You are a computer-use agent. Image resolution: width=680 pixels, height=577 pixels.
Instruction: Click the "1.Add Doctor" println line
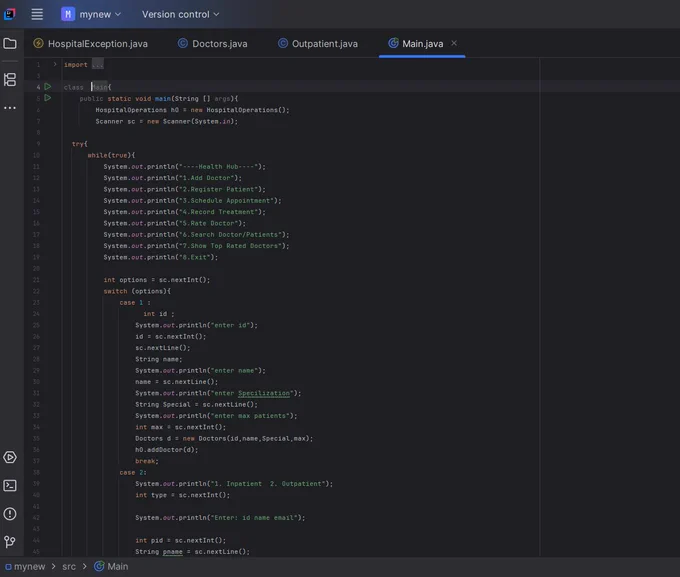pos(173,178)
